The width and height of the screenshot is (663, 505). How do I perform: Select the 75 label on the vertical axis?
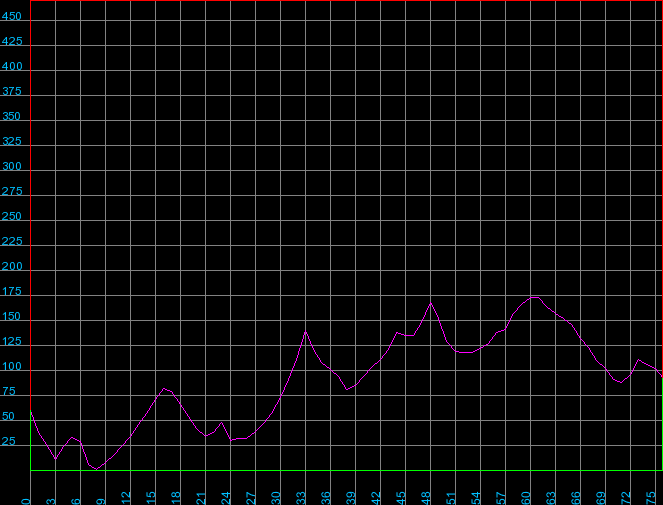(8, 391)
